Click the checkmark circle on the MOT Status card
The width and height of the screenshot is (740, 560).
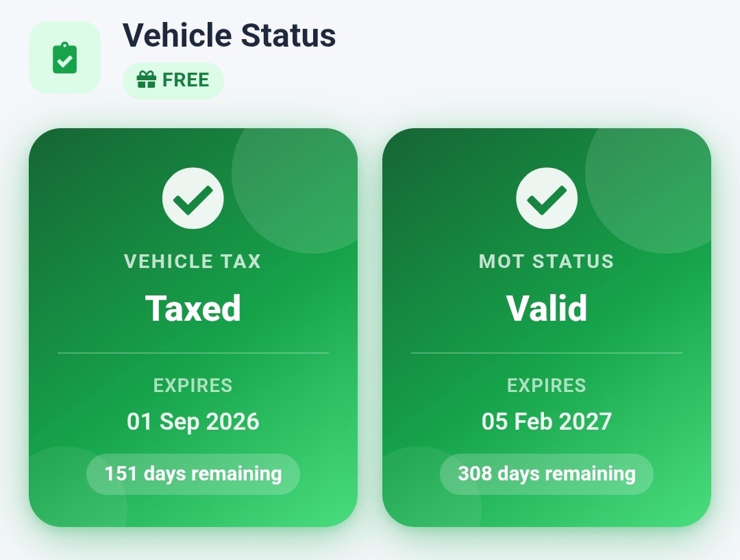[547, 199]
